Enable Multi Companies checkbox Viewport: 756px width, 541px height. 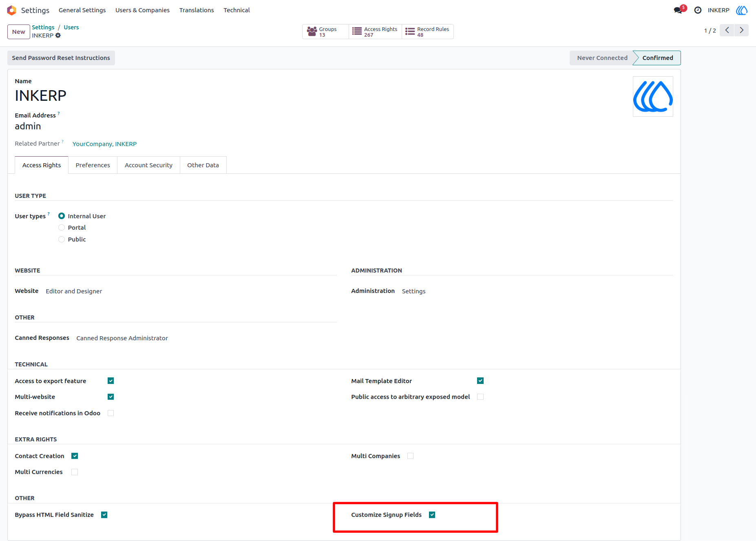(411, 456)
